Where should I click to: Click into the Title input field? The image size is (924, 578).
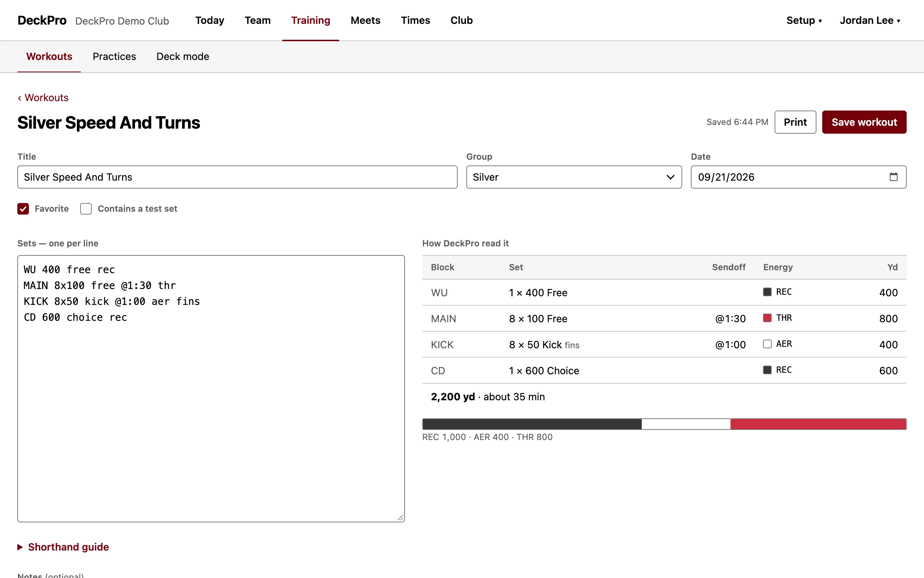tap(237, 177)
